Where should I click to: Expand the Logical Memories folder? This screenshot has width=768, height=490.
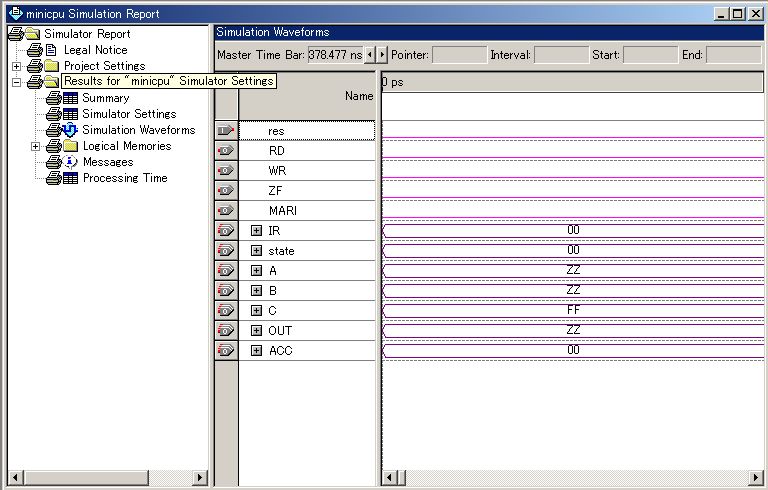[x=36, y=146]
